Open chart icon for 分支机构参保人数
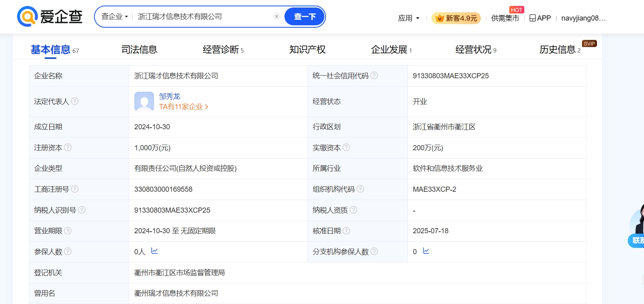The width and height of the screenshot is (644, 304). 426,251
